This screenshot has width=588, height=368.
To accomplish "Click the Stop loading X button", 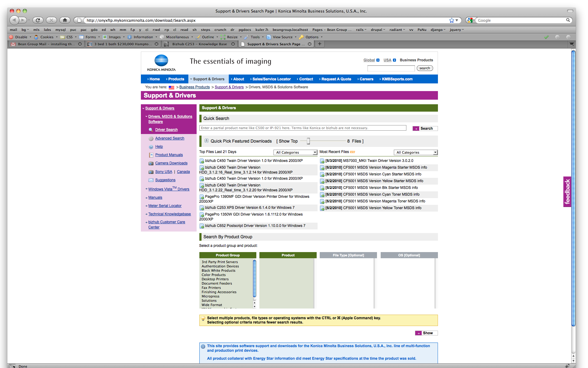I will pos(51,20).
